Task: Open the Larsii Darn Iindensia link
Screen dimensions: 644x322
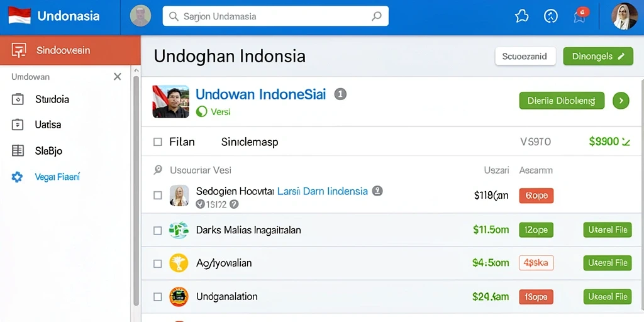Action: pyautogui.click(x=323, y=191)
